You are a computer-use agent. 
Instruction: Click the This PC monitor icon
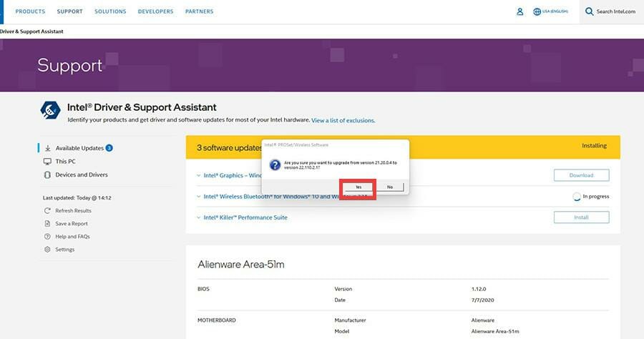(x=48, y=162)
